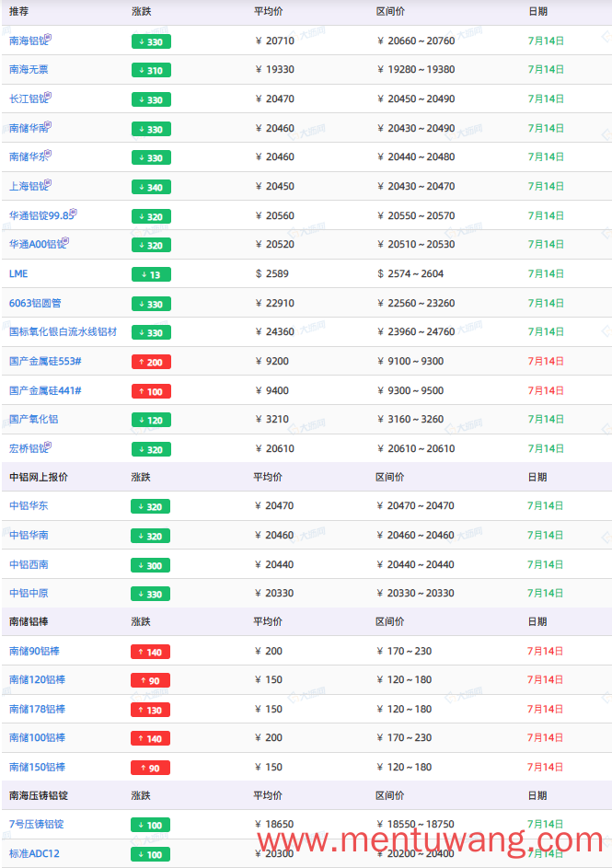612x868 pixels.
Task: Click the chart icon beside 华通铝锭99.85
Action: pos(74,212)
